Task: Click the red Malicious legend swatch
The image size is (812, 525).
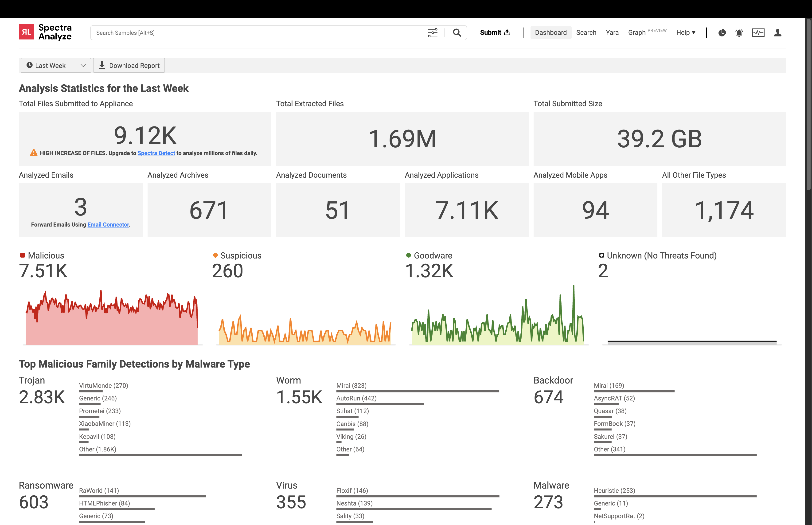Action: [23, 255]
